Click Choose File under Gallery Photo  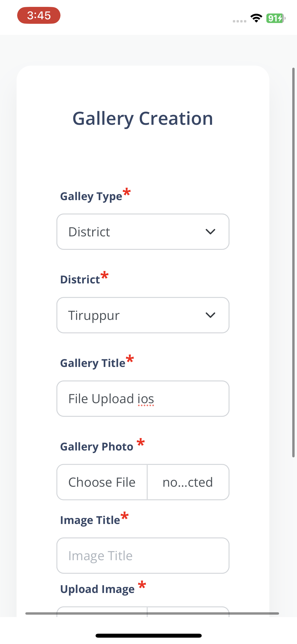tap(102, 482)
